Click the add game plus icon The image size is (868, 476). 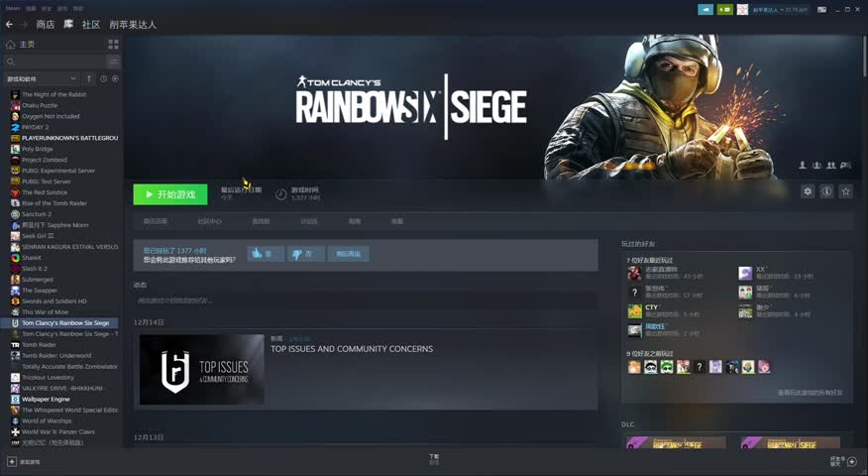tap(12, 461)
